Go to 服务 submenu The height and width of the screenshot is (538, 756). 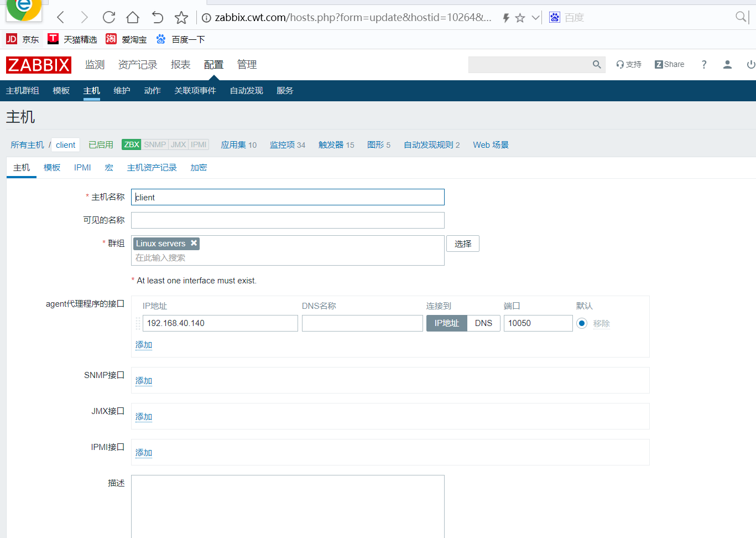(x=285, y=91)
